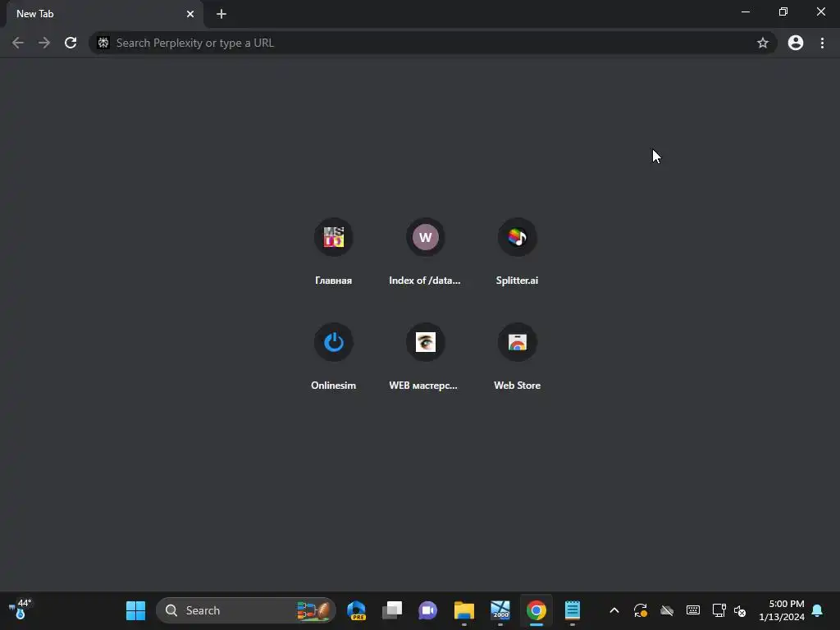The image size is (840, 630).
Task: Click the OneDrive cloud tray icon
Action: tap(666, 610)
